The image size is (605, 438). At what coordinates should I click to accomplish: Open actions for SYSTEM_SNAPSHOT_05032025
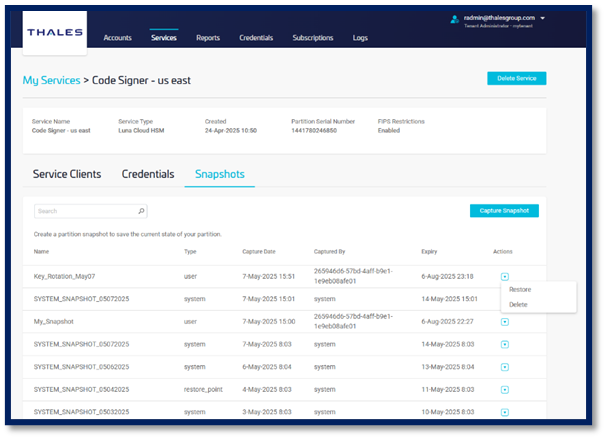click(x=505, y=411)
